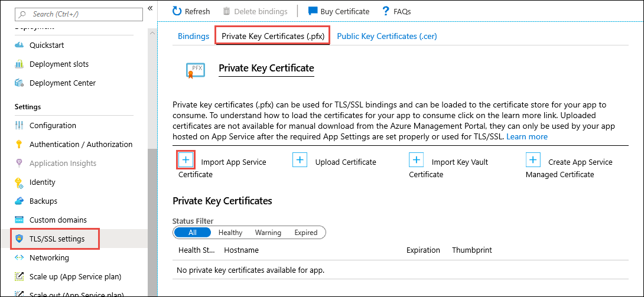This screenshot has width=644, height=297.
Task: Click the Backups cloud icon
Action: 19,201
